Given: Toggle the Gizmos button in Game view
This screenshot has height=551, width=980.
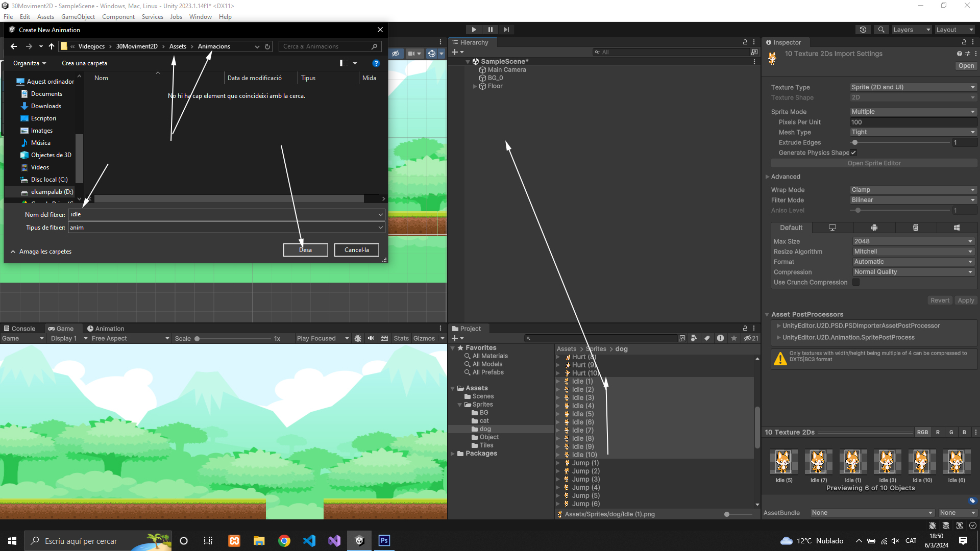Looking at the screenshot, I should 424,338.
